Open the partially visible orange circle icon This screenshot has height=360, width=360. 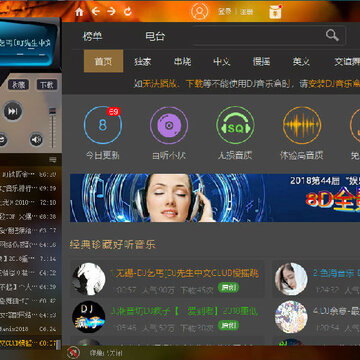click(355, 125)
